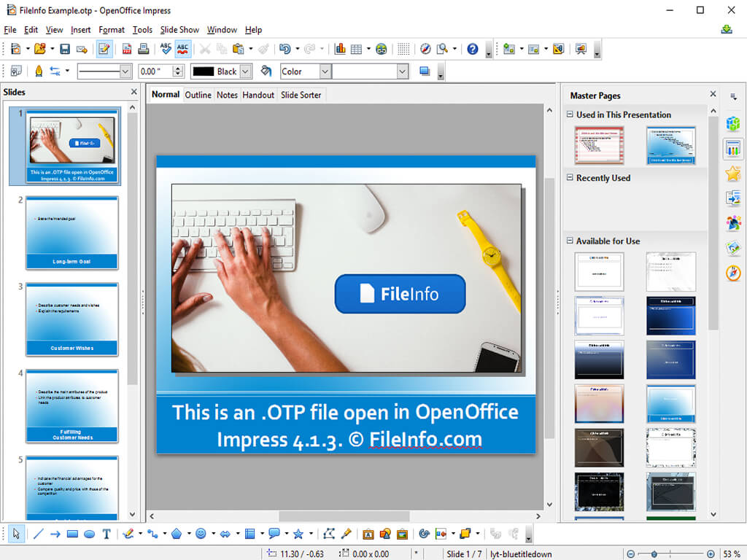Viewport: 747px width, 560px height.
Task: Click the zoom out minus button
Action: pos(631,554)
